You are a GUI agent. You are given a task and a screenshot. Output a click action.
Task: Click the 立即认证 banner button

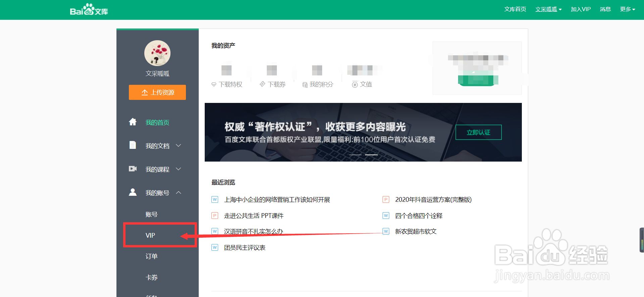tap(479, 132)
